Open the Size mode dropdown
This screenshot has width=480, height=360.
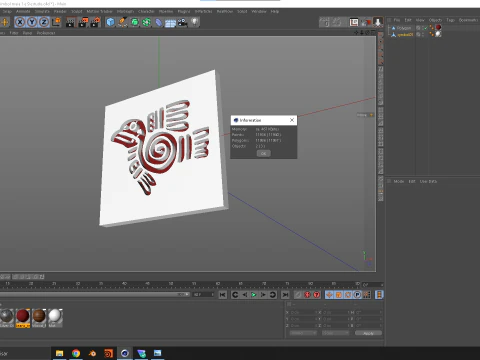(335, 333)
